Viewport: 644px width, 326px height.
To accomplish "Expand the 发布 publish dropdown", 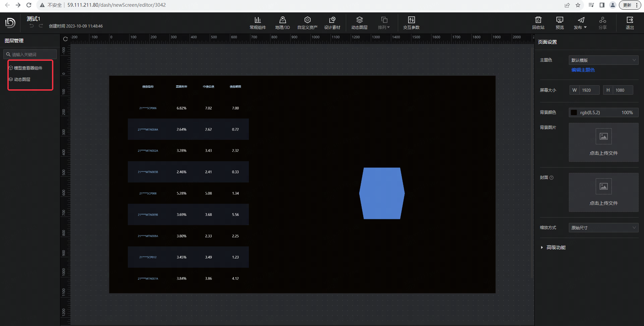I will [x=580, y=22].
